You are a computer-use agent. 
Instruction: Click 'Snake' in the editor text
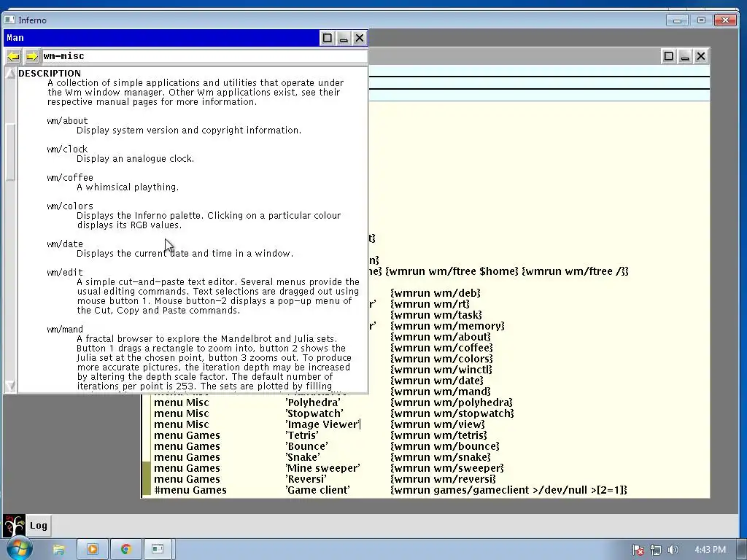pyautogui.click(x=303, y=458)
